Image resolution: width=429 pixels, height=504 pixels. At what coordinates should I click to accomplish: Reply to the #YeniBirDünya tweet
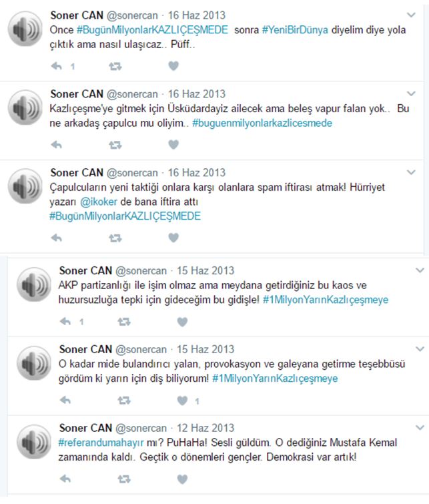pos(57,66)
